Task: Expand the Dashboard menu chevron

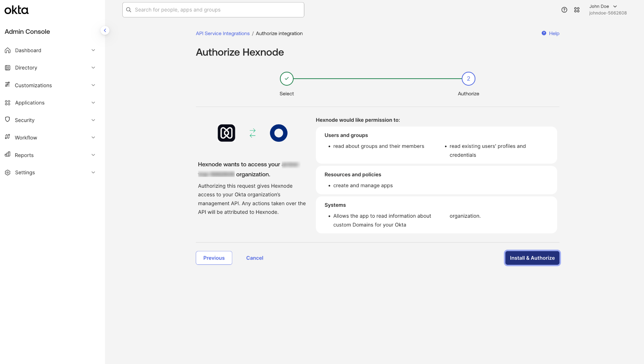Action: pos(93,50)
